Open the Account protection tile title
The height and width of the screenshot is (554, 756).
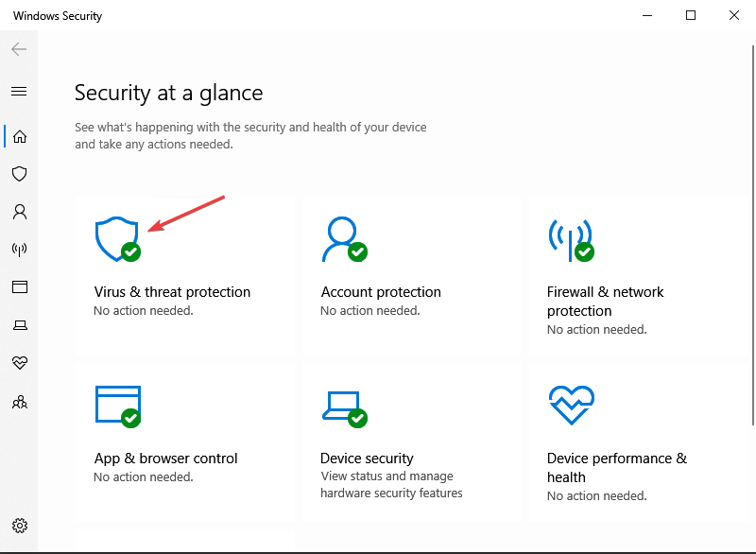click(381, 292)
